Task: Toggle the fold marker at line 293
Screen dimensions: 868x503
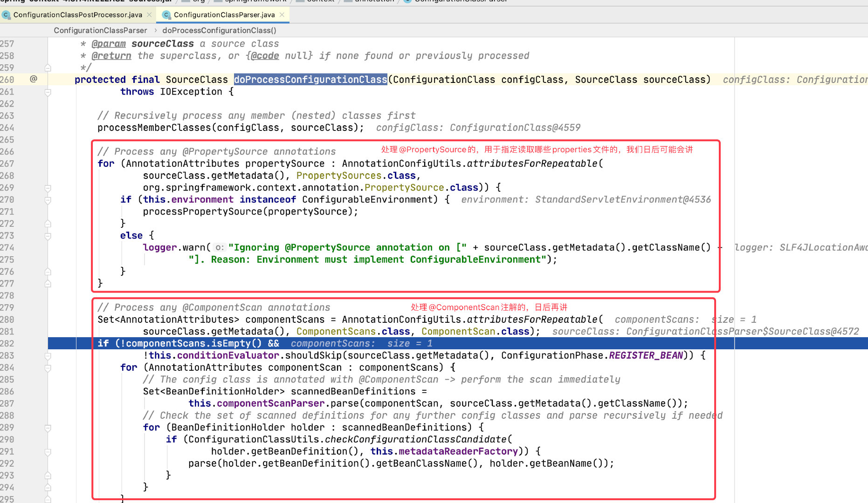Action: (x=48, y=476)
